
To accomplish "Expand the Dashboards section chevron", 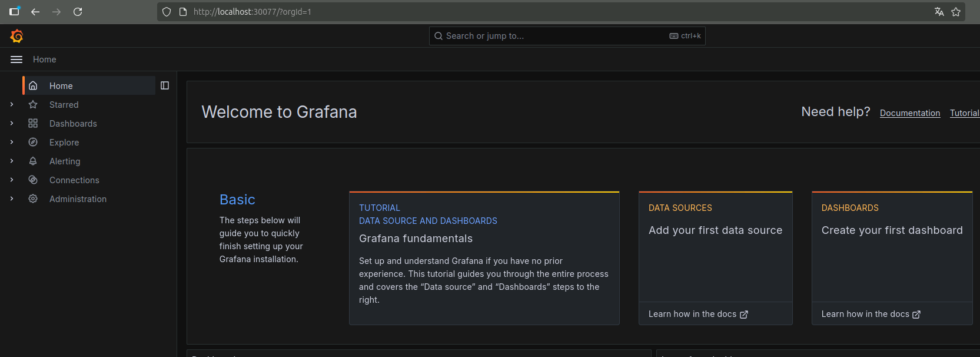I will [12, 123].
